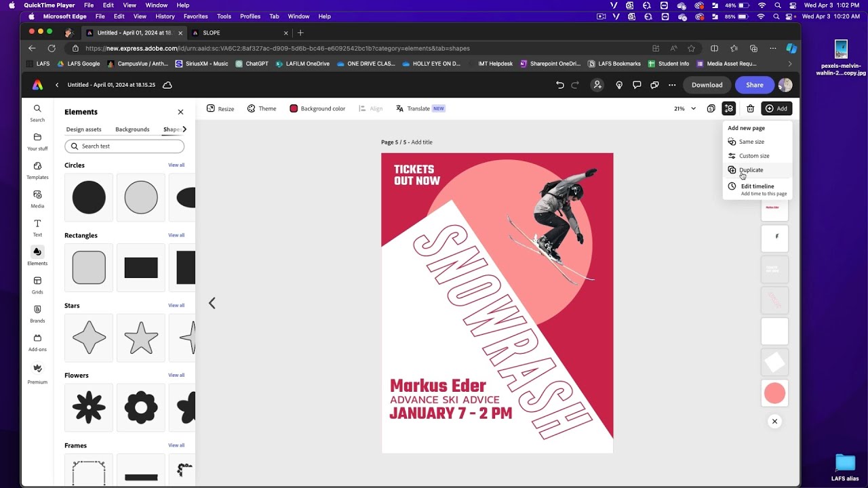
Task: Select the pink circle page thumbnail
Action: (774, 393)
